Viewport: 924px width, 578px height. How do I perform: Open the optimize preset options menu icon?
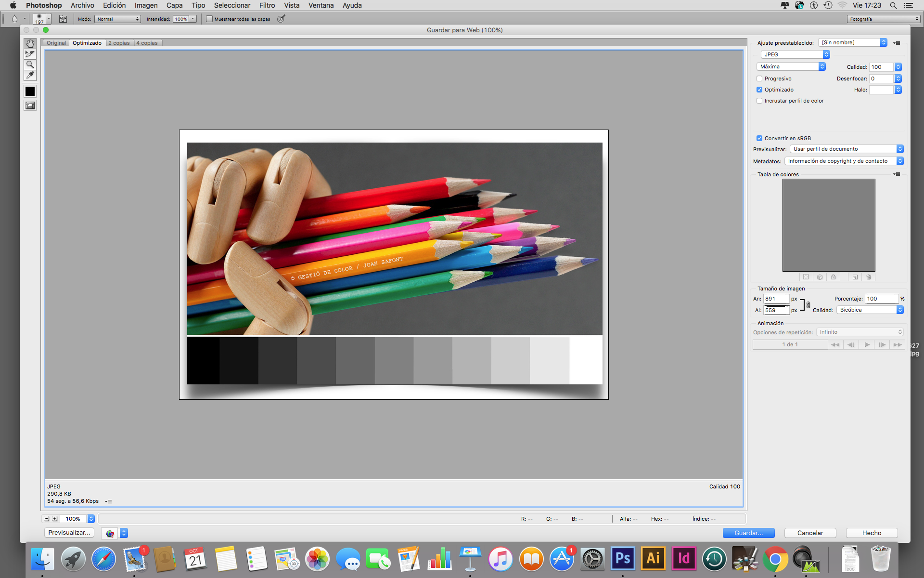tap(897, 43)
